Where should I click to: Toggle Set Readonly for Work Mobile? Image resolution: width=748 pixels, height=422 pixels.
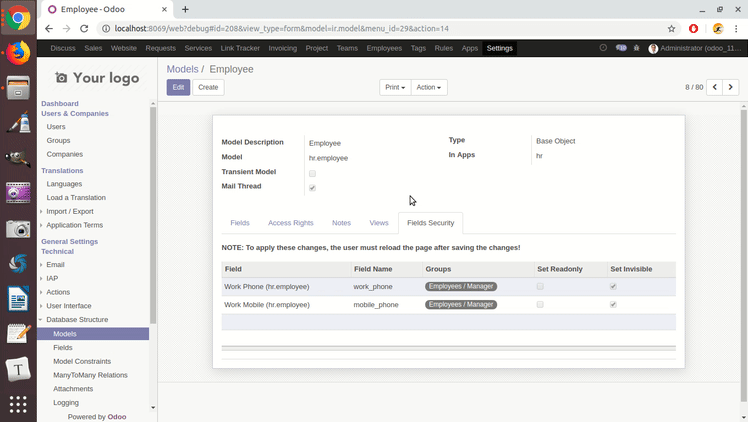540,304
